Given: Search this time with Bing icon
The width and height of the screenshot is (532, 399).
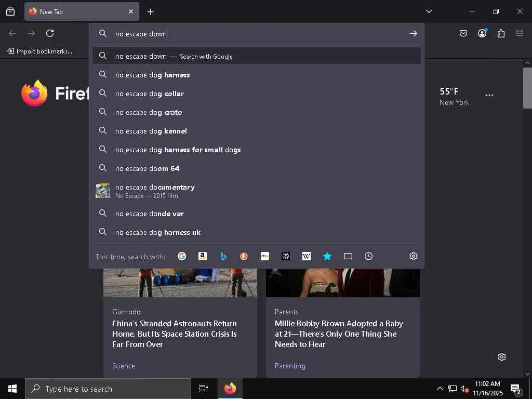Looking at the screenshot, I should [223, 256].
